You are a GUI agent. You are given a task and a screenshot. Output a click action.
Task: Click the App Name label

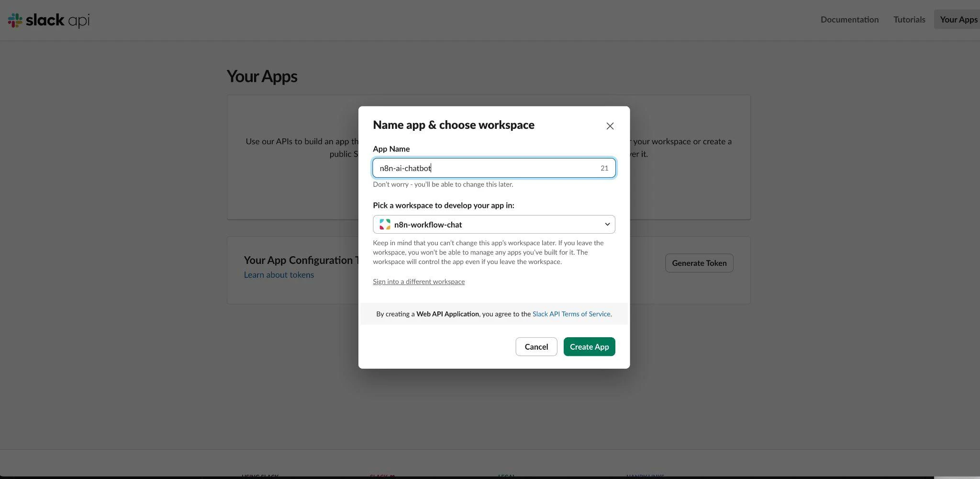[391, 149]
